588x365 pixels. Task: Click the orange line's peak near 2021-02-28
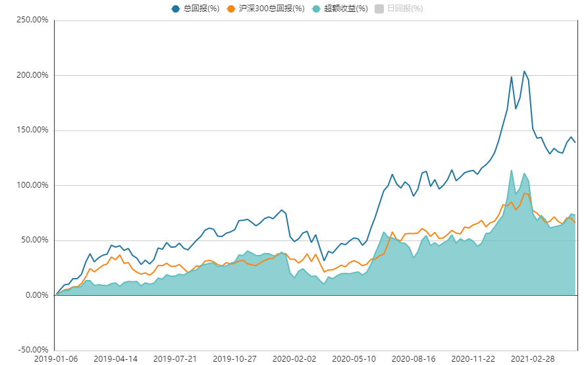click(x=524, y=194)
